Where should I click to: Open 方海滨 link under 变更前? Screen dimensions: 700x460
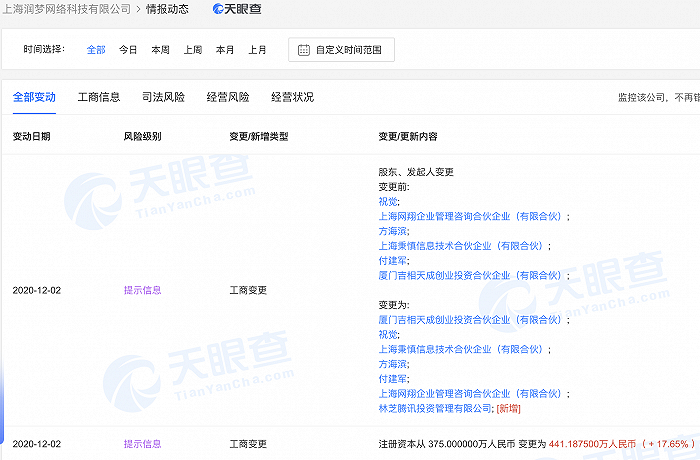[x=393, y=231]
